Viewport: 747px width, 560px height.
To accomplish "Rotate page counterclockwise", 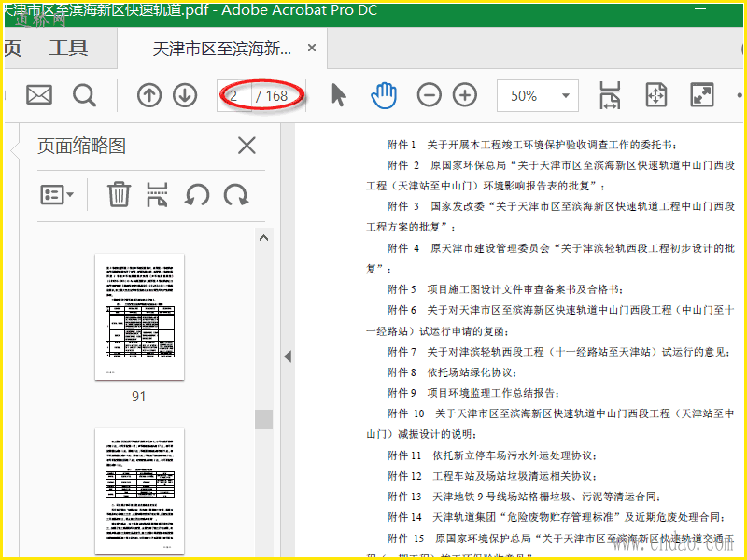I will coord(197,195).
